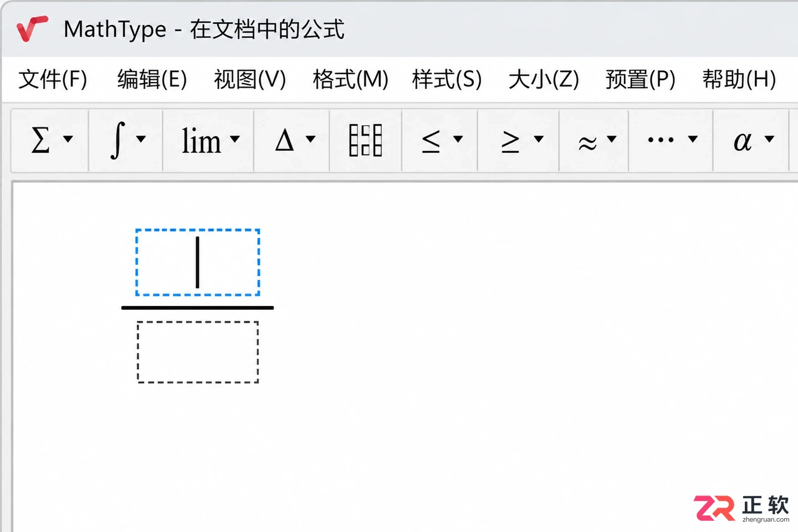Select the greater-than-or-equal symbol
Screen dimensions: 798x532
pos(510,141)
